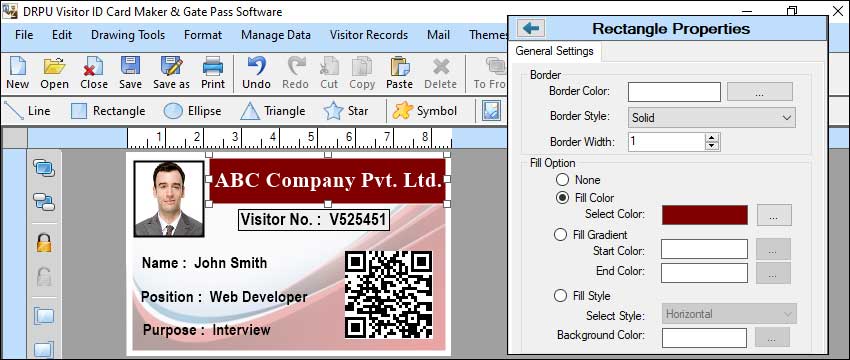The width and height of the screenshot is (850, 360).
Task: Click the Background Color swatch
Action: [704, 338]
